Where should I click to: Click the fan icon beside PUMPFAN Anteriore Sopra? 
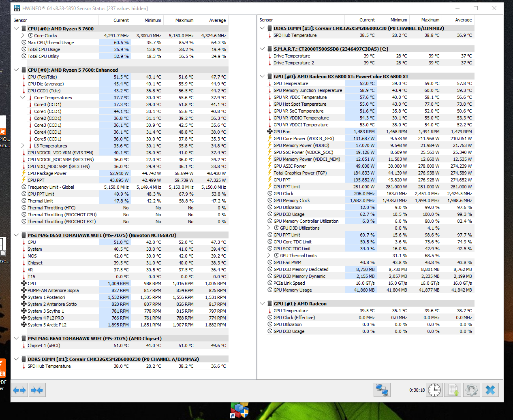point(24,290)
